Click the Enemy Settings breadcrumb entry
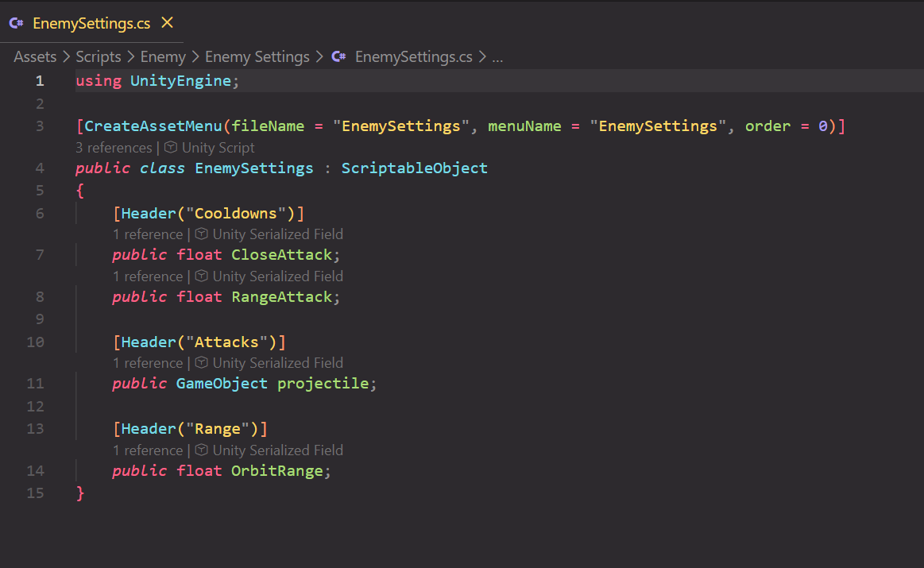This screenshot has width=924, height=568. pos(257,56)
